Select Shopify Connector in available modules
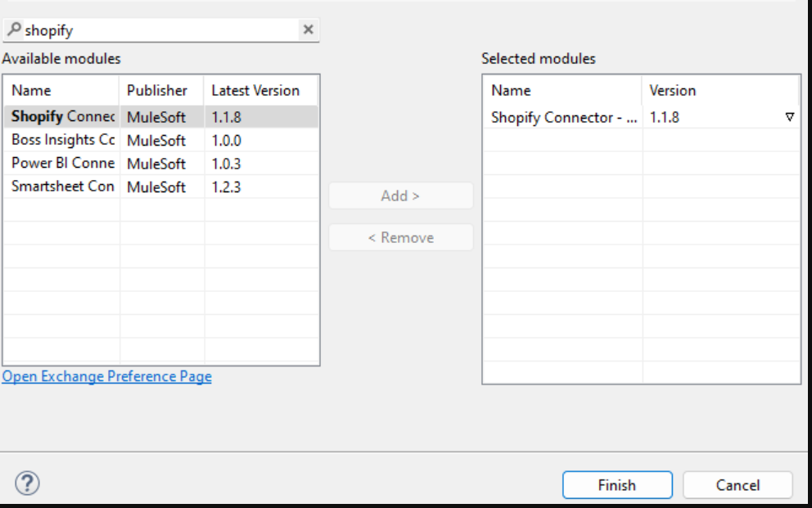Viewport: 812px width, 508px height. point(63,117)
